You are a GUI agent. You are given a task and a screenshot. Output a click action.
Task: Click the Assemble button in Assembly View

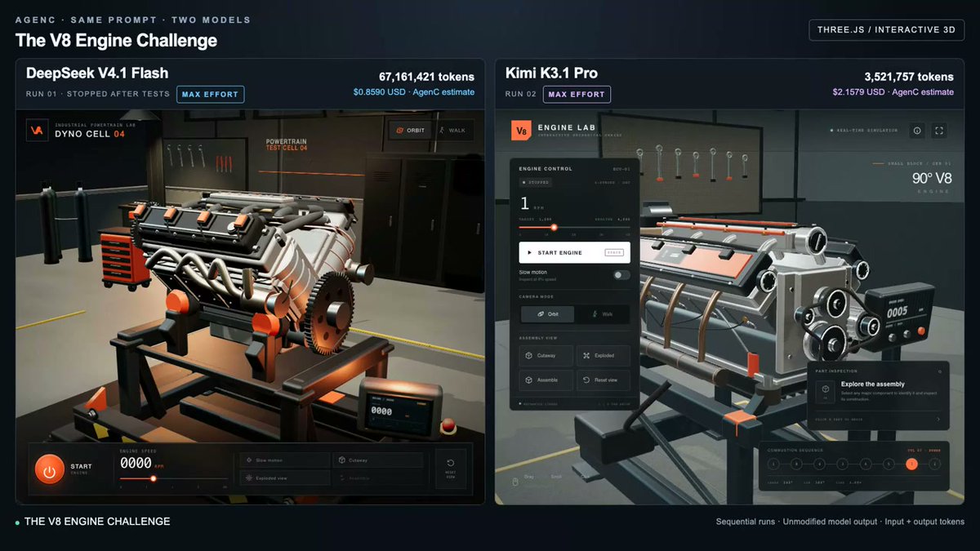[x=546, y=380]
